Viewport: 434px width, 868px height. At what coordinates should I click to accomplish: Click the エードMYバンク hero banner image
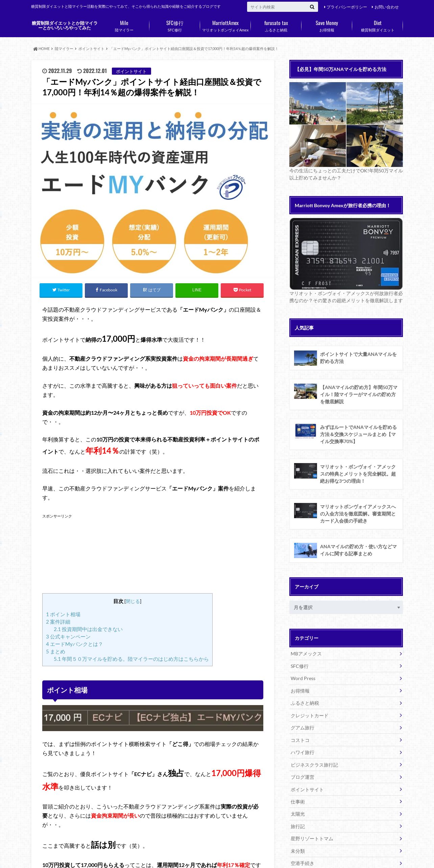pyautogui.click(x=153, y=191)
